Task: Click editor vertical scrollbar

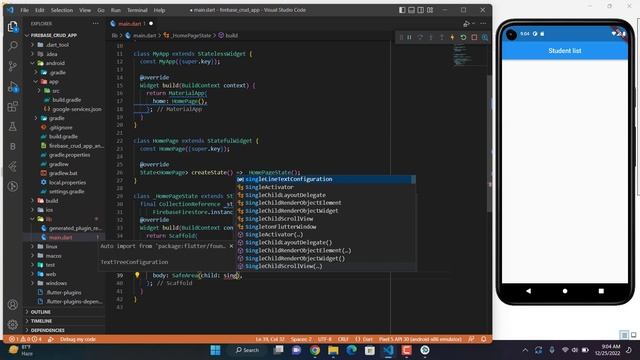Action: click(x=489, y=143)
